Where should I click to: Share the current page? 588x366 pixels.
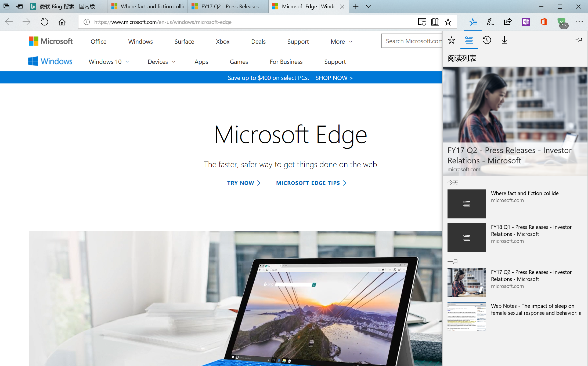click(x=508, y=22)
